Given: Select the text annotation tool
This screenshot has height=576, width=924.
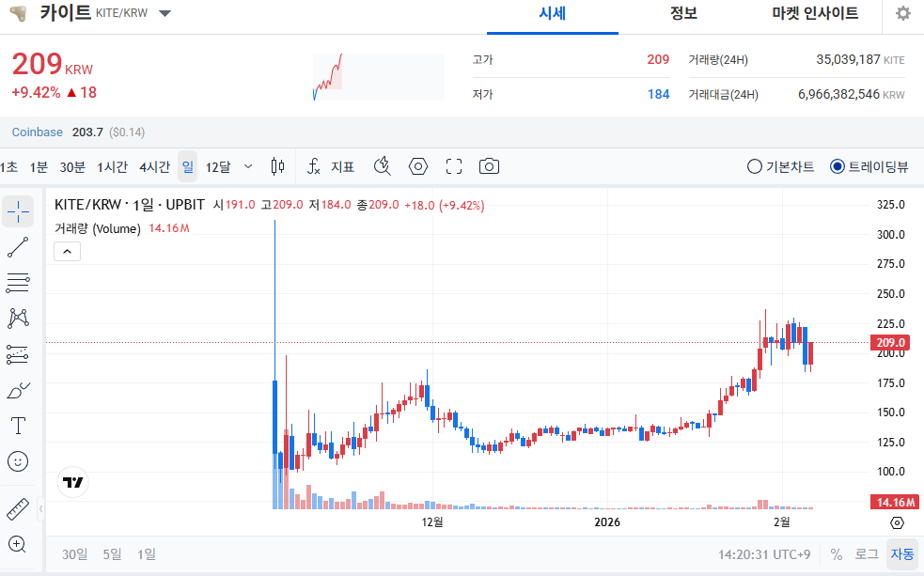Looking at the screenshot, I should (x=18, y=425).
